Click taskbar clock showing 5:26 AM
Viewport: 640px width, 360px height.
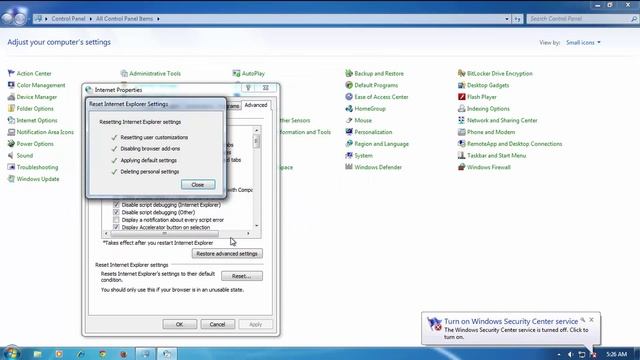click(616, 354)
